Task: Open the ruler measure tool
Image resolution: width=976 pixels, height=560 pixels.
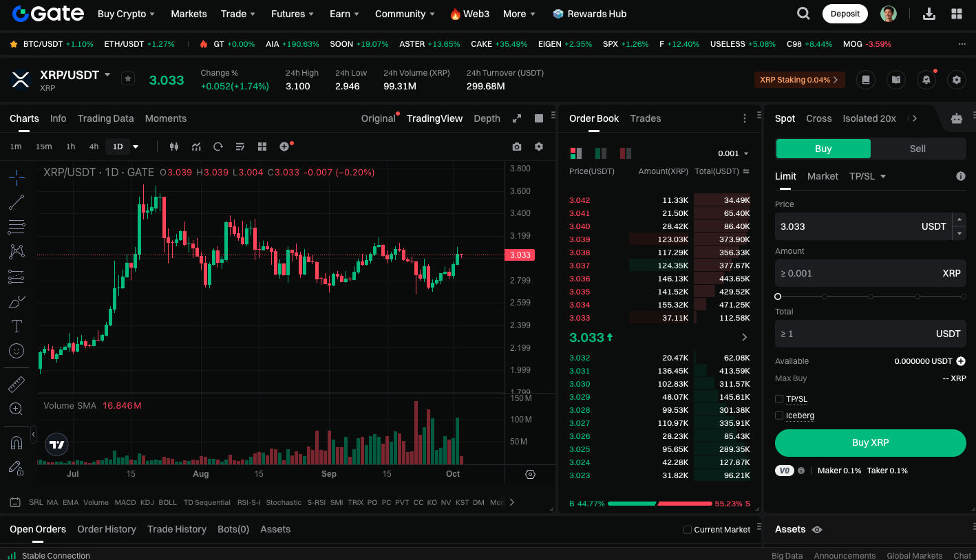Action: point(17,385)
